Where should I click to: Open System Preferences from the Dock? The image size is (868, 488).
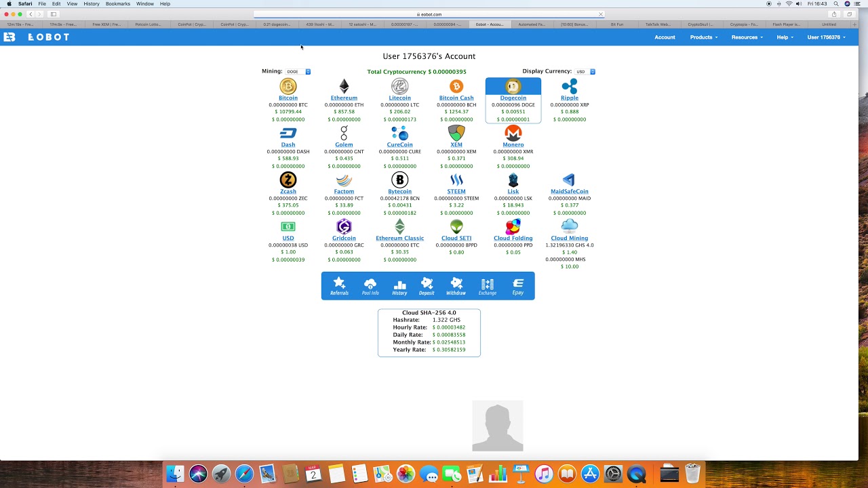coord(613,474)
